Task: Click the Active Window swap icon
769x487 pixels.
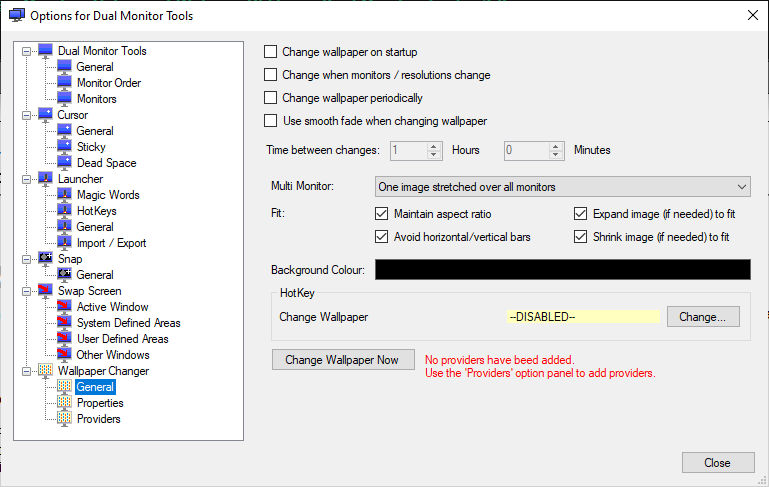Action: tap(64, 306)
